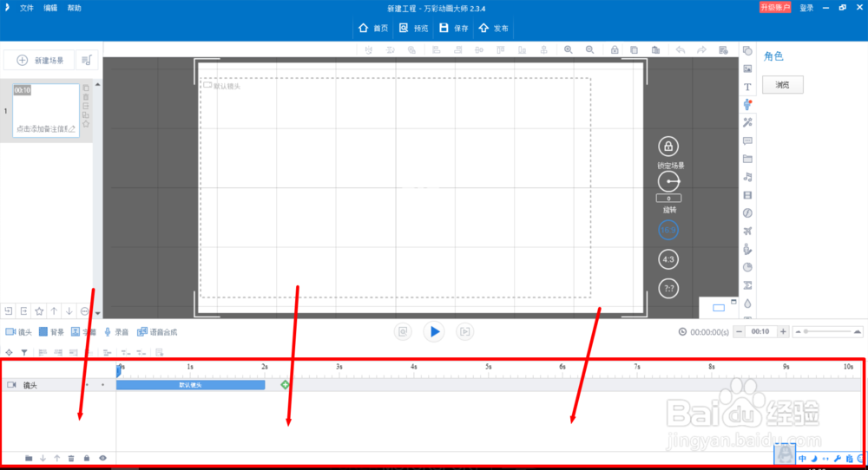Decrease scene duration with minus button
868x470 pixels.
click(739, 332)
